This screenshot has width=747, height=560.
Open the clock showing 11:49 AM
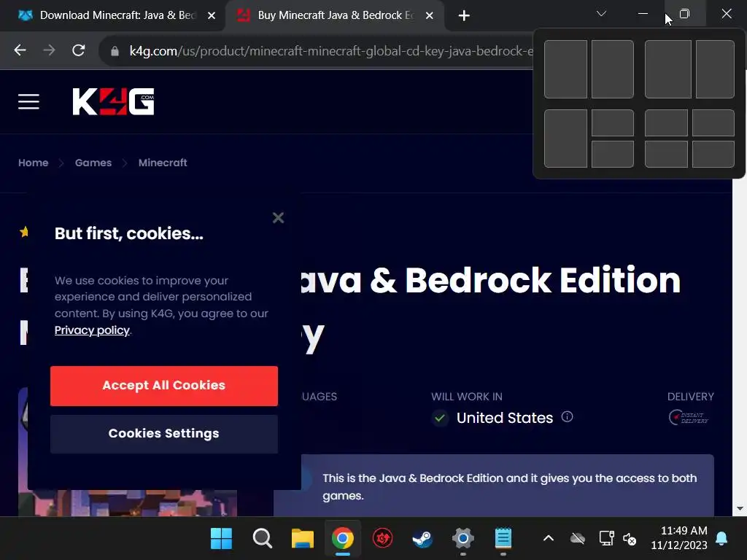coord(679,537)
